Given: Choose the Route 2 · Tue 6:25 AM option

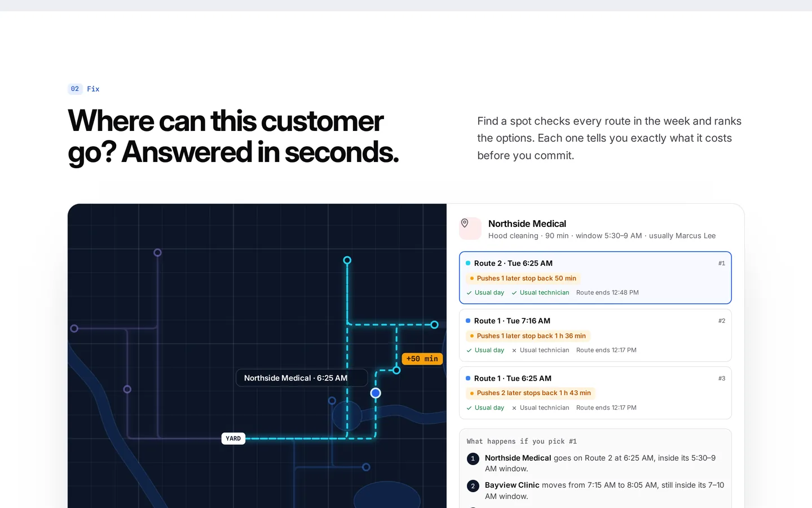Looking at the screenshot, I should coord(595,278).
